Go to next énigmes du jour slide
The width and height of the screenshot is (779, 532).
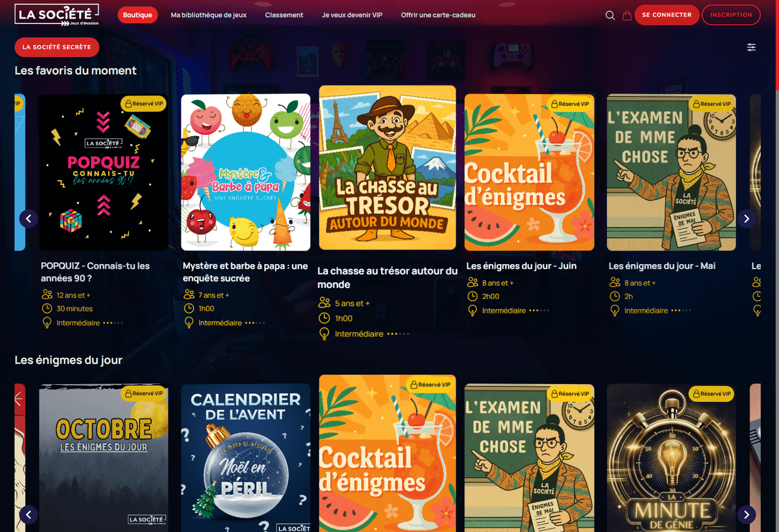tap(747, 515)
